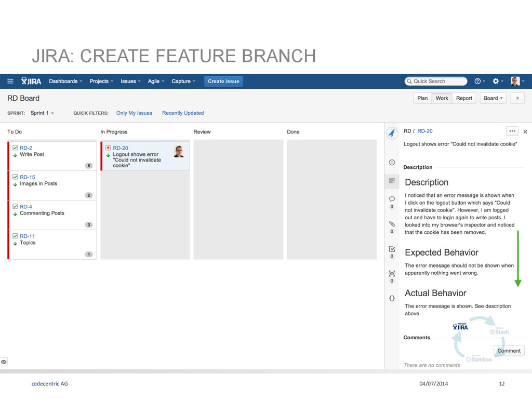Open RD-20 link on In Progress card

[121, 148]
